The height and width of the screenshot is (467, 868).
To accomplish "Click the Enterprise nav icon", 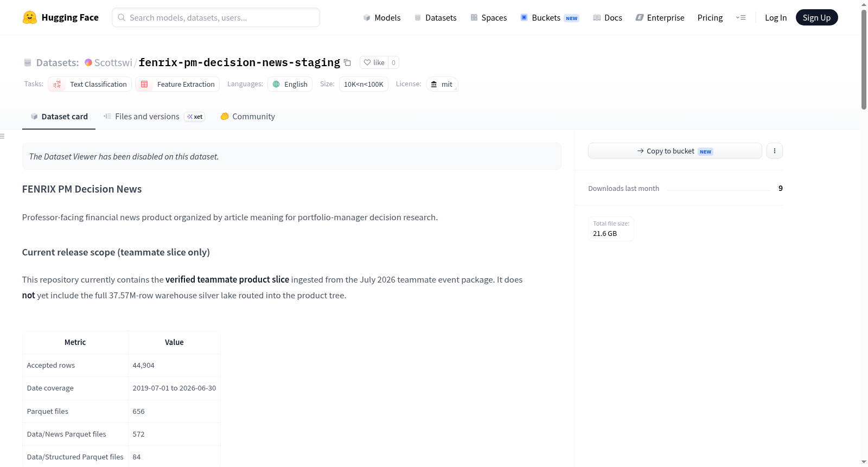I will 640,17.
